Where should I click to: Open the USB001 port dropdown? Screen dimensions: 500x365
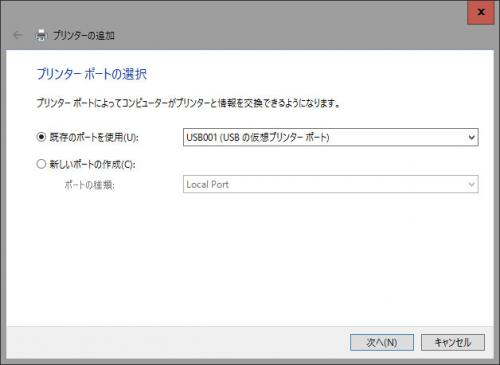[331, 137]
